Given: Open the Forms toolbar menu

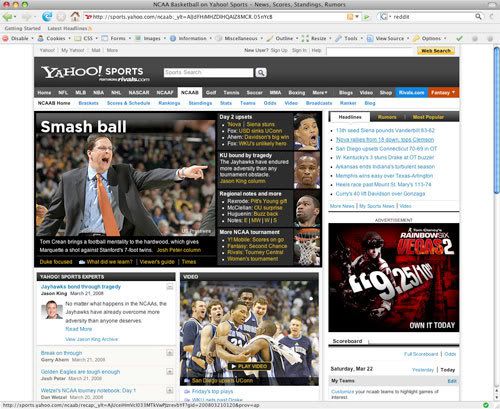Looking at the screenshot, I should click(x=116, y=38).
